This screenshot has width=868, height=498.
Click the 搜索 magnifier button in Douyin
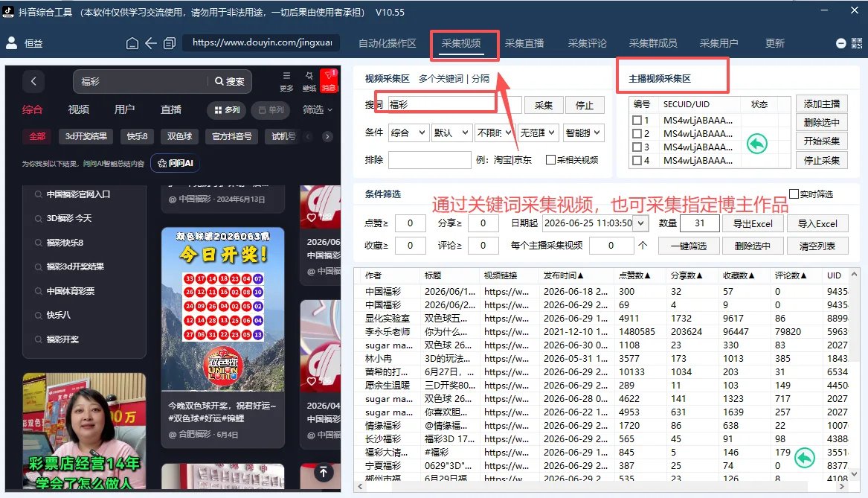coord(230,81)
